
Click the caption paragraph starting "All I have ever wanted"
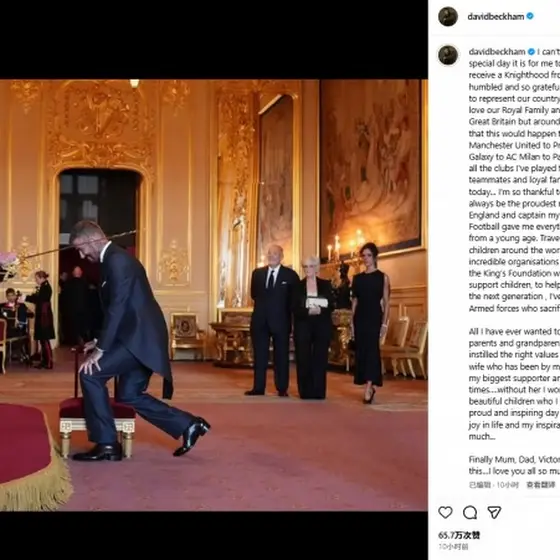click(514, 384)
